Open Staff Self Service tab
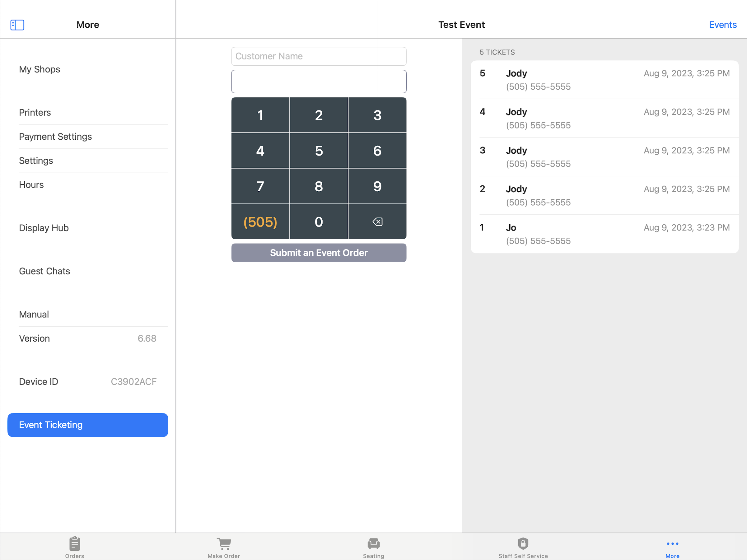The width and height of the screenshot is (747, 560). [x=523, y=547]
